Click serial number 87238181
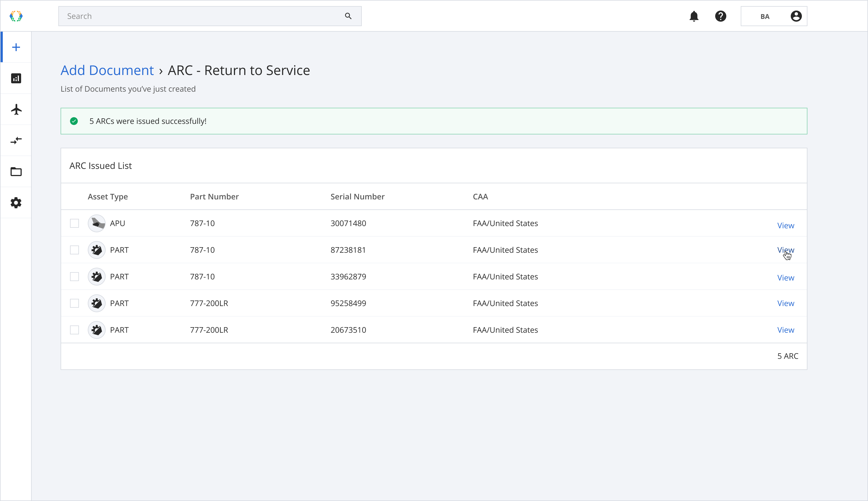Image resolution: width=868 pixels, height=501 pixels. pos(348,250)
